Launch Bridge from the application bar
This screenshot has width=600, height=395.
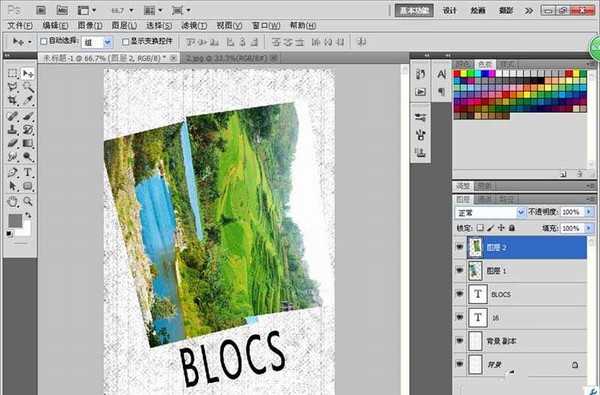click(41, 10)
